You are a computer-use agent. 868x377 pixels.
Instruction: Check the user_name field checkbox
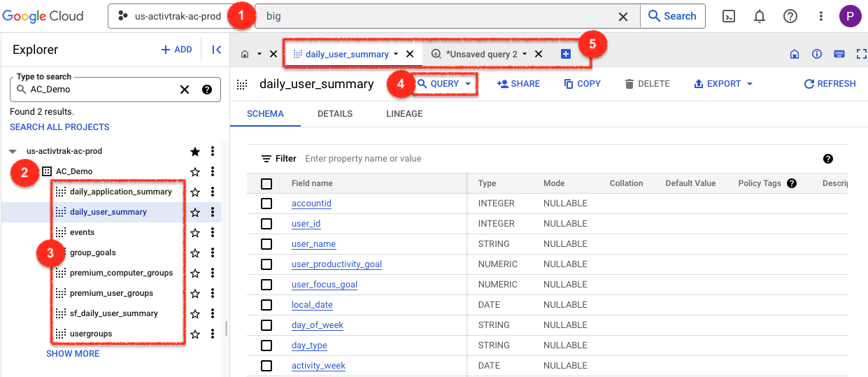266,244
